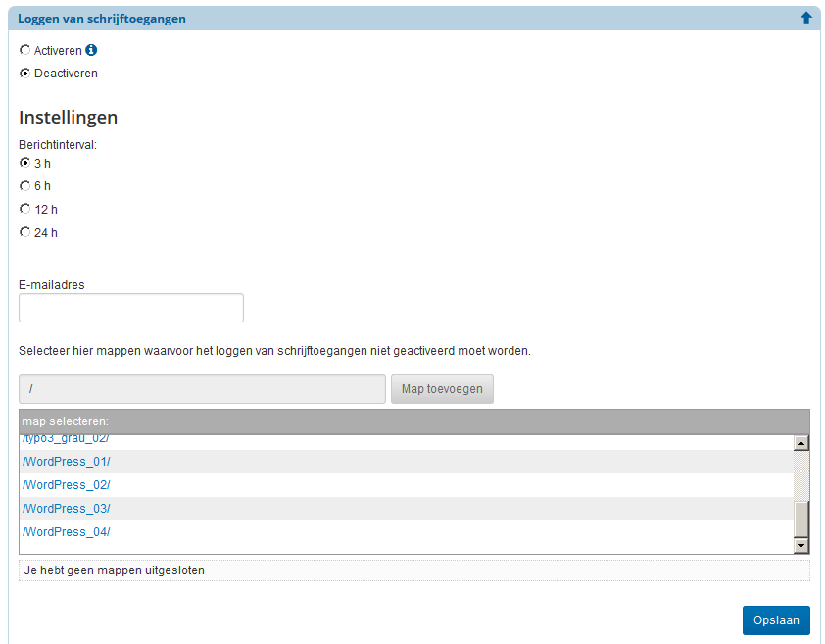This screenshot has height=644, width=825.
Task: Enable logging by selecting Activeren
Action: click(24, 50)
